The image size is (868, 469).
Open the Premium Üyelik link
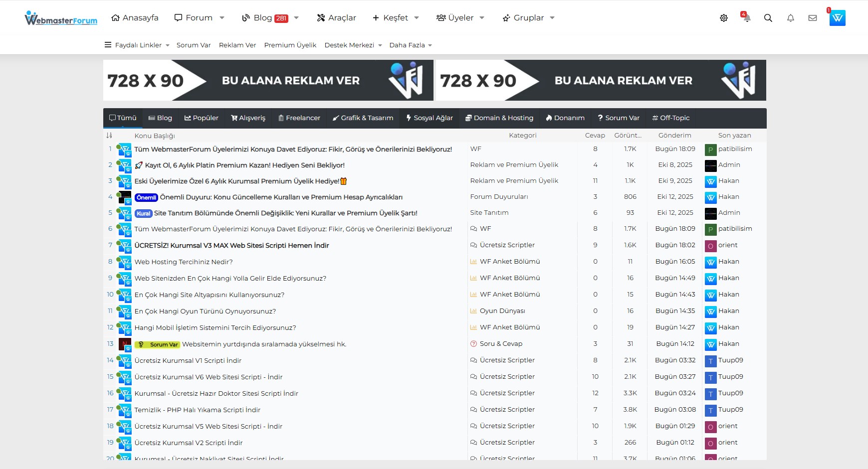point(290,45)
